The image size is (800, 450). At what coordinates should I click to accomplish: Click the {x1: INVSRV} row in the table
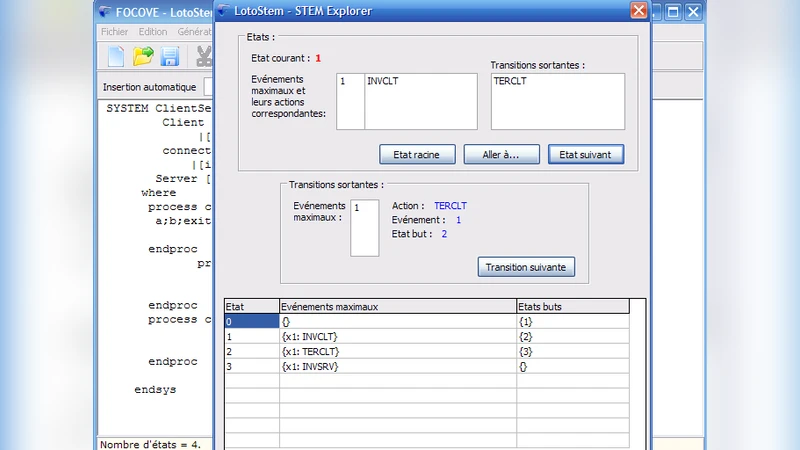click(x=311, y=367)
